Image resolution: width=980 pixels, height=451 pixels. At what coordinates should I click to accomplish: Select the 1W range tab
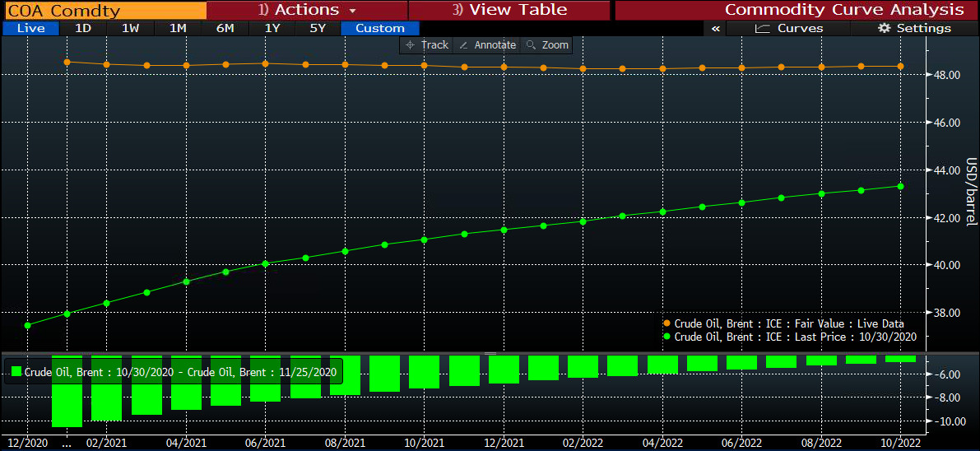pos(130,28)
